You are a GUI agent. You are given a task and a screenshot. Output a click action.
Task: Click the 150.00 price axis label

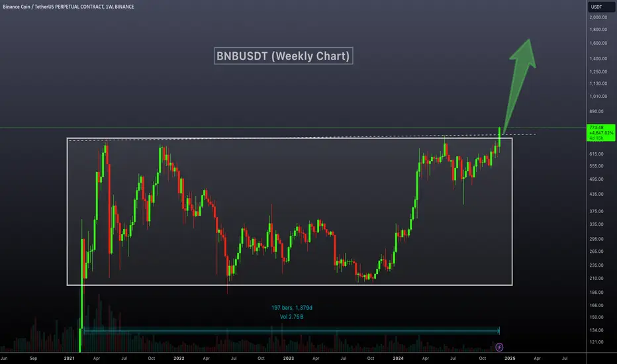point(596,317)
